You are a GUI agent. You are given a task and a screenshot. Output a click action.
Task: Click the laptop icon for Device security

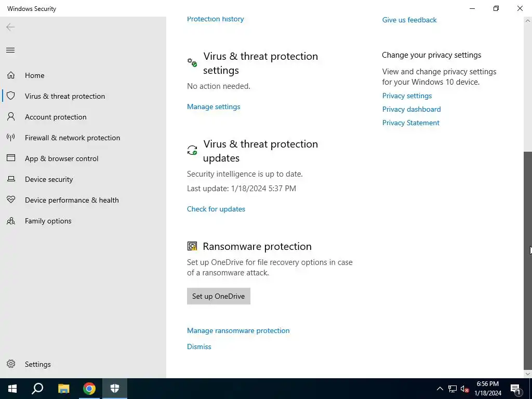click(x=11, y=179)
